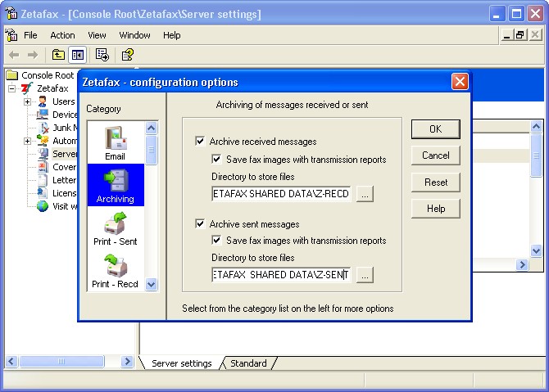This screenshot has height=392, width=549.
Task: Select the Archiving category icon
Action: click(x=115, y=186)
